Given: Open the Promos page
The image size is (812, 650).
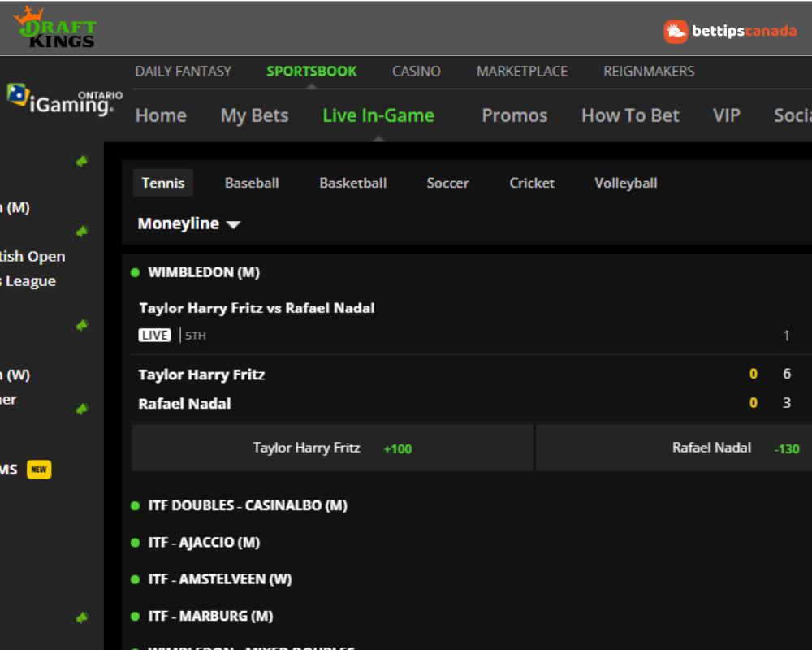Looking at the screenshot, I should click(514, 115).
